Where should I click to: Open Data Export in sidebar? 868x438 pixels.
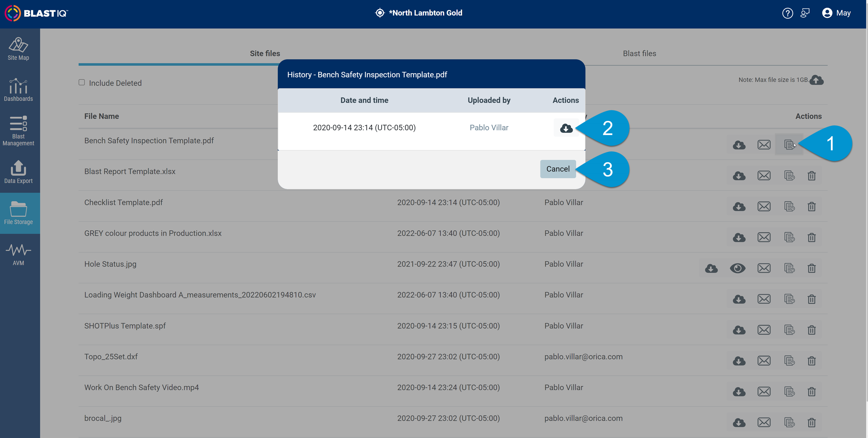[x=18, y=172]
